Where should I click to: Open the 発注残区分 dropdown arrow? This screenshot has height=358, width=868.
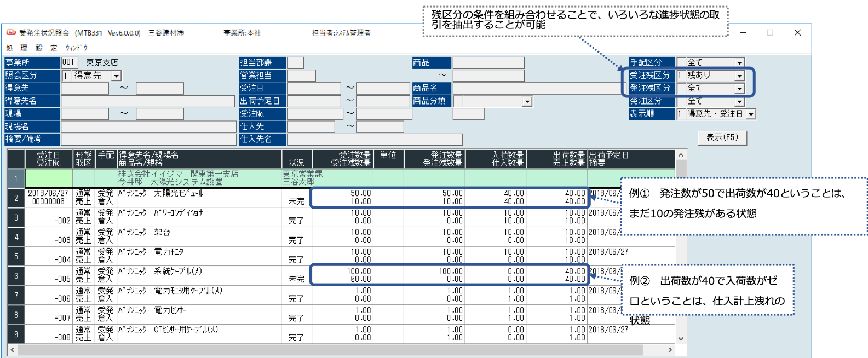click(739, 89)
